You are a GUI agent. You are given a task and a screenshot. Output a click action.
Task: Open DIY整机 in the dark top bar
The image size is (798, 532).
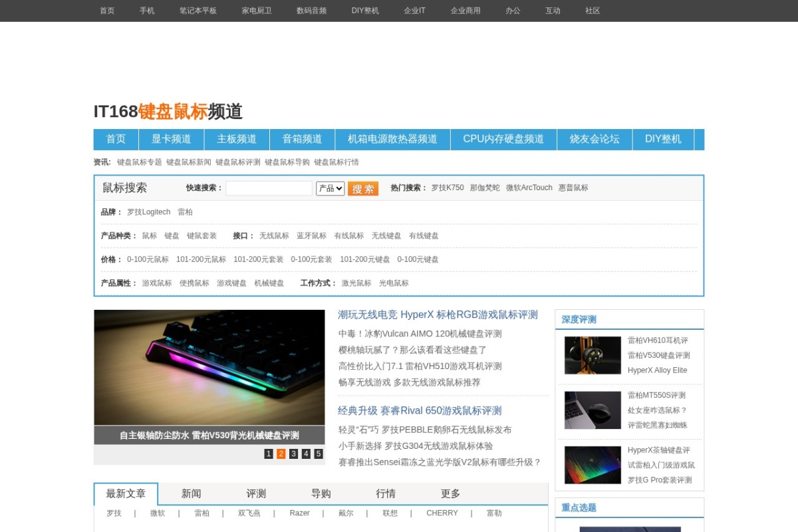tap(365, 11)
